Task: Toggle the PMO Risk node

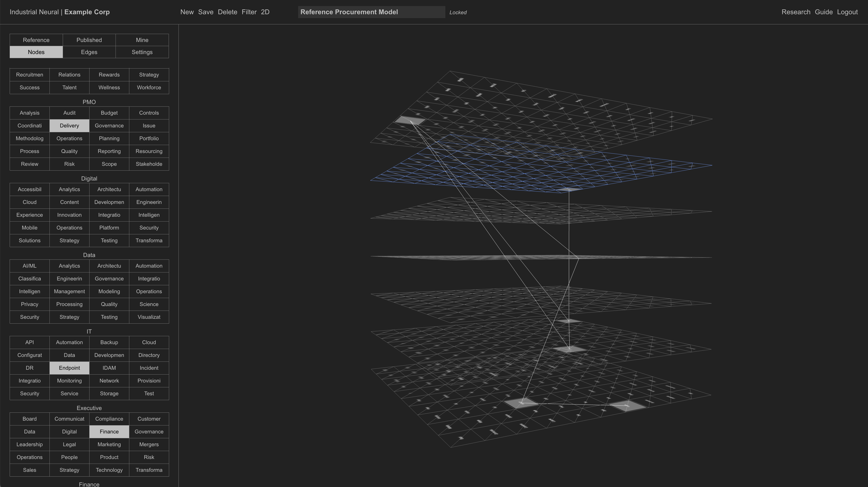Action: pyautogui.click(x=69, y=164)
